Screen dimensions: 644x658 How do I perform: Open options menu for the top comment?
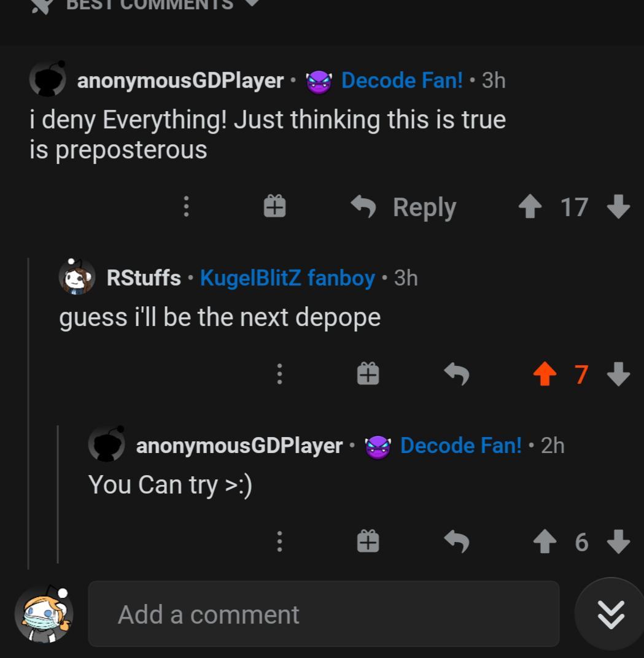tap(186, 206)
